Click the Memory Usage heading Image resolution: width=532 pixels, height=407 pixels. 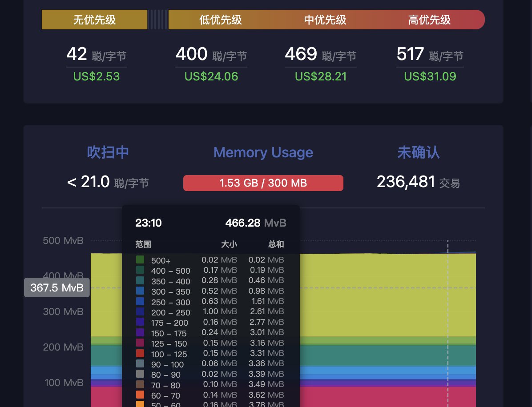263,152
